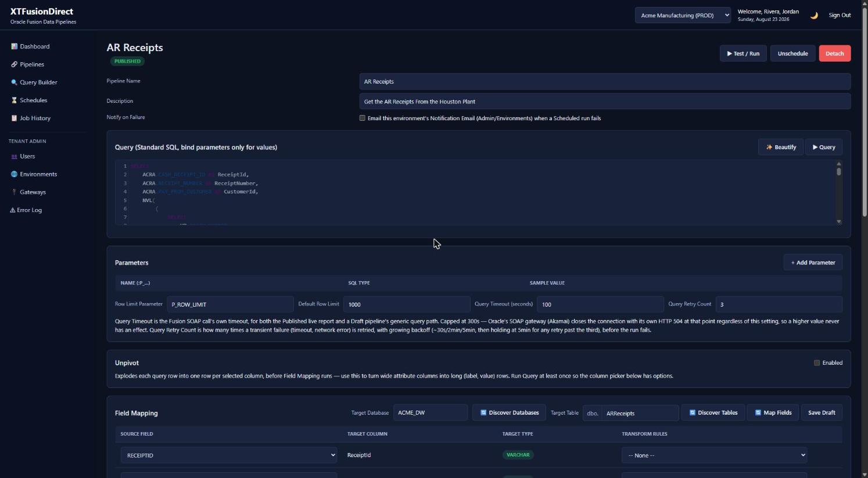Click the Sign Out link
This screenshot has height=478, width=868.
tap(840, 16)
